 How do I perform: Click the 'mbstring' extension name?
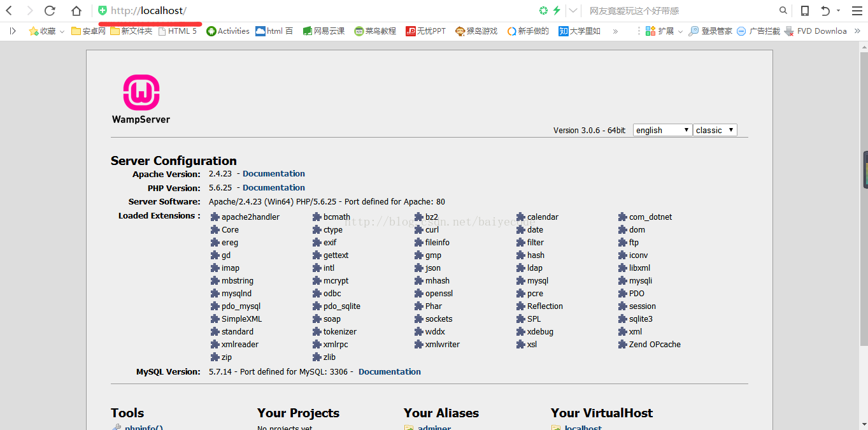click(238, 281)
